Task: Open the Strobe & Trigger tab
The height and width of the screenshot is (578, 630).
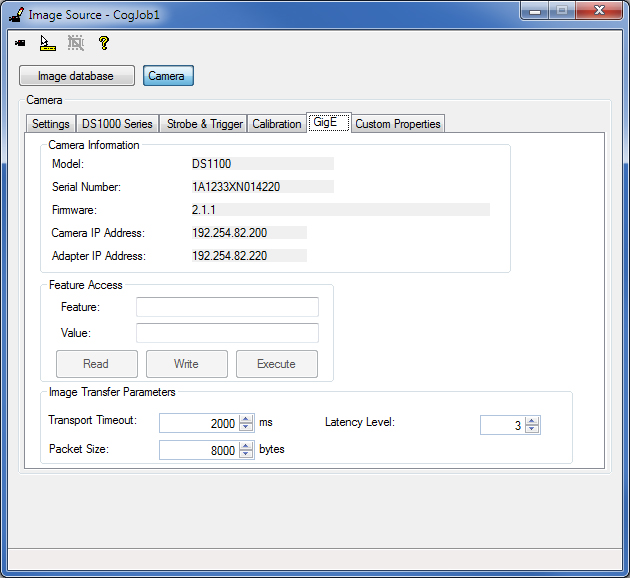Action: [x=203, y=124]
